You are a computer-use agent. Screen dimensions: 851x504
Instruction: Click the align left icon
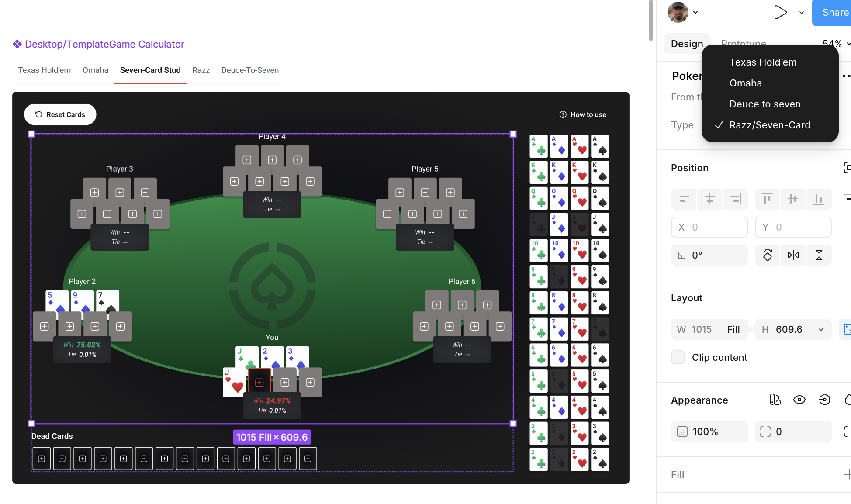tap(683, 199)
